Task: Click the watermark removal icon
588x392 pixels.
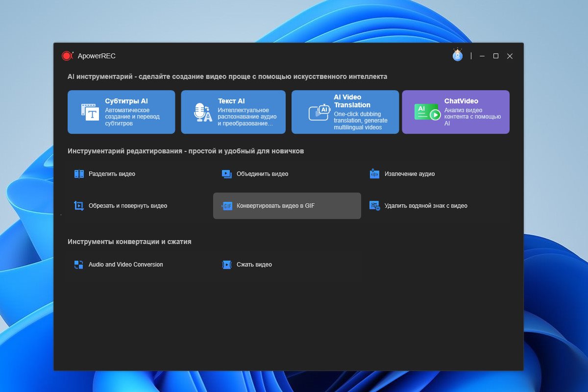Action: point(374,206)
